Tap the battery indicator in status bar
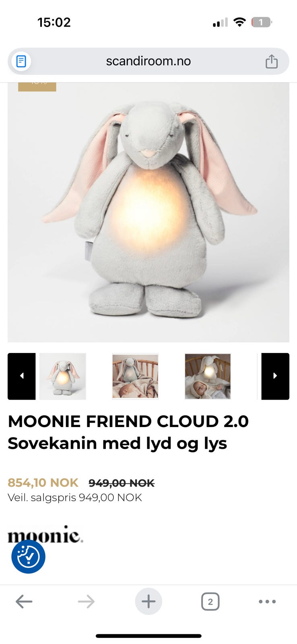 (x=262, y=22)
